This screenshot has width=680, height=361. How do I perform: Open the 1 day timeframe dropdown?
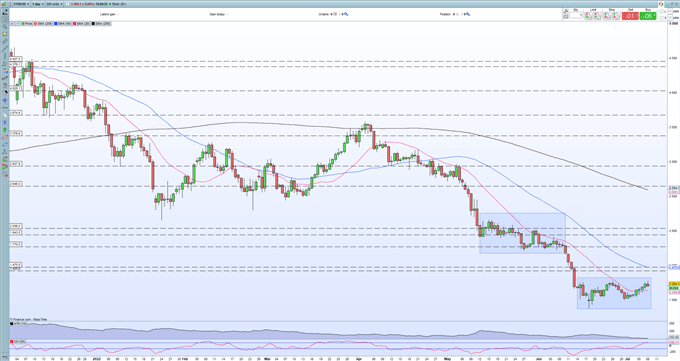37,3
